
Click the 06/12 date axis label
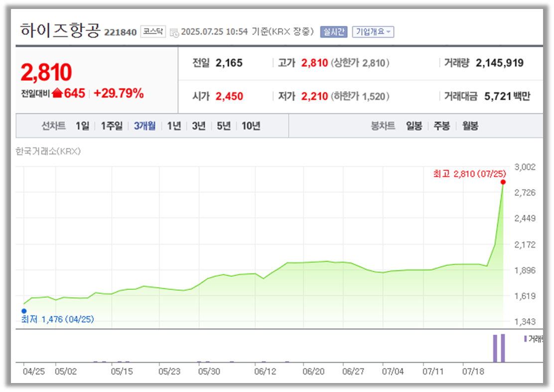point(265,372)
